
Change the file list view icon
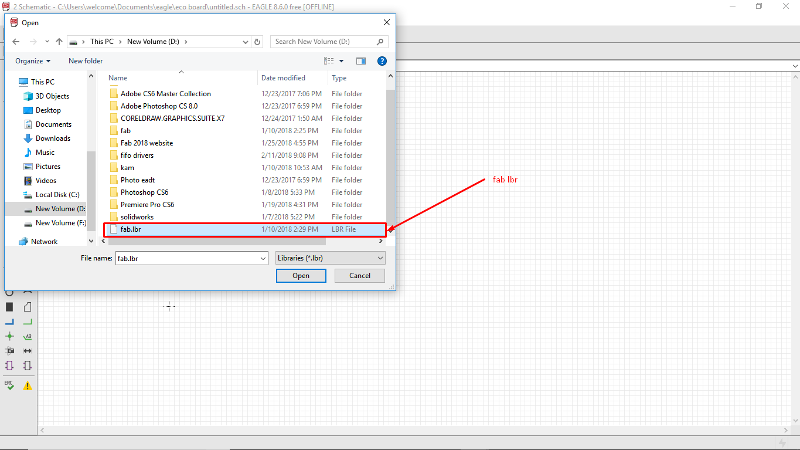pyautogui.click(x=329, y=61)
